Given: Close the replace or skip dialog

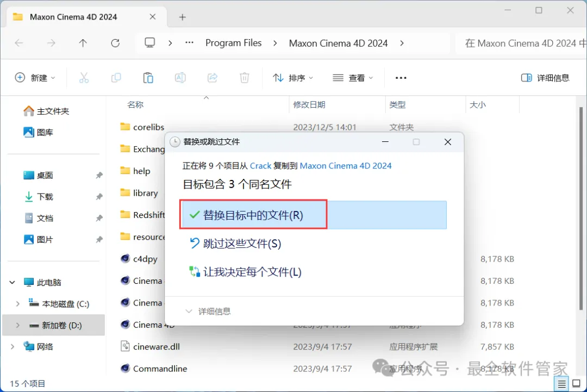Looking at the screenshot, I should pos(448,142).
